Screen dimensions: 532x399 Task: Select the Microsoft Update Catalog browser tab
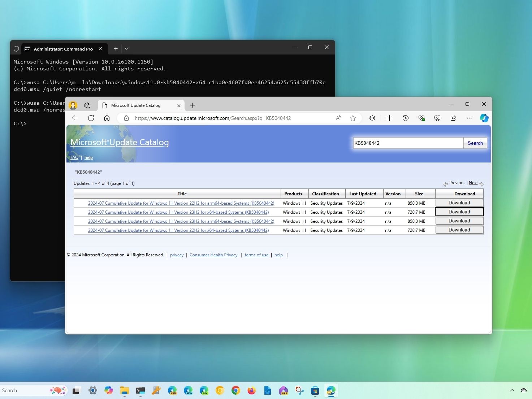(141, 105)
